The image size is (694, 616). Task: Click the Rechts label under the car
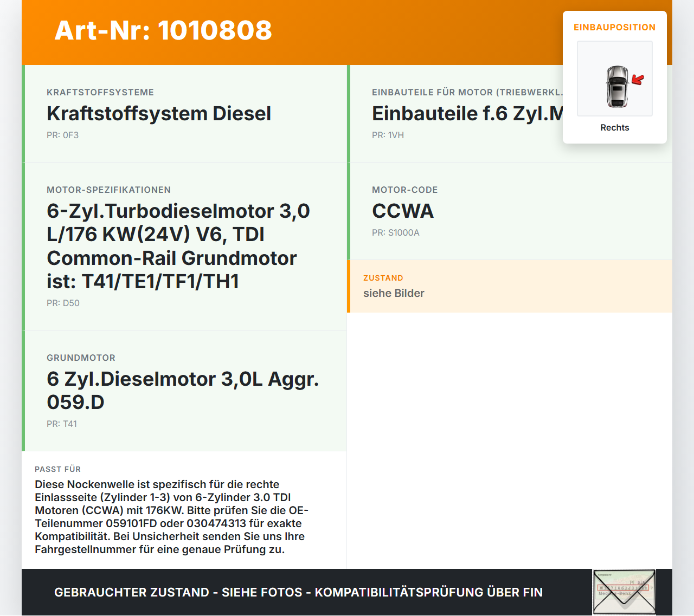click(615, 128)
